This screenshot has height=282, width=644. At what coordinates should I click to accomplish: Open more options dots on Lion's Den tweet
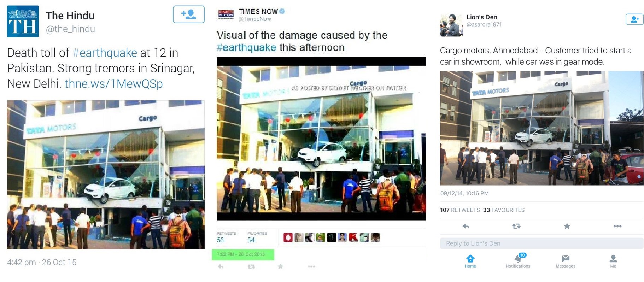click(x=617, y=226)
